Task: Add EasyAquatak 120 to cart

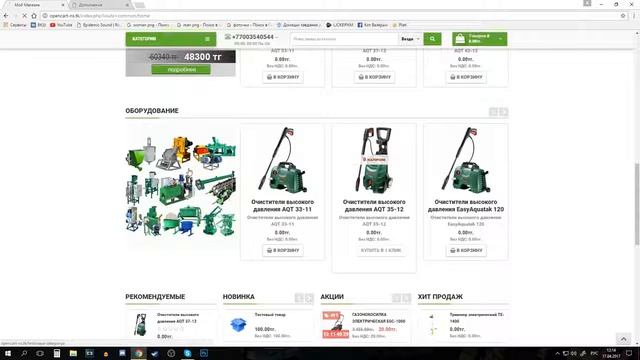Action: 466,250
